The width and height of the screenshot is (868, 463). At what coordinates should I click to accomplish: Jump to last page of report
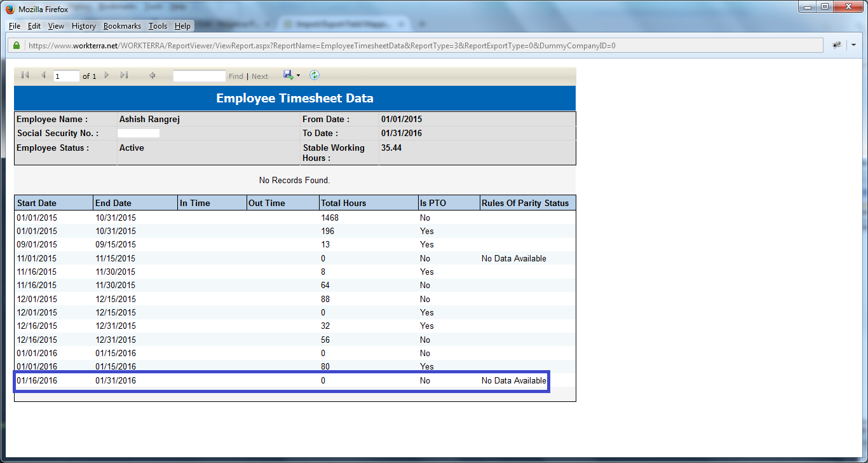click(124, 76)
